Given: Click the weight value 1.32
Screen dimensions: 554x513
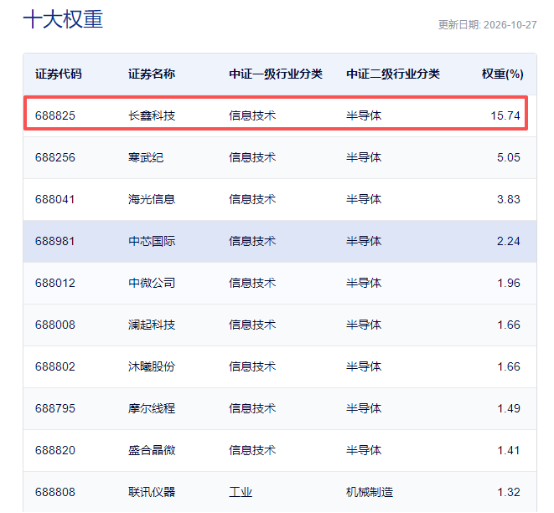Looking at the screenshot, I should (509, 492).
